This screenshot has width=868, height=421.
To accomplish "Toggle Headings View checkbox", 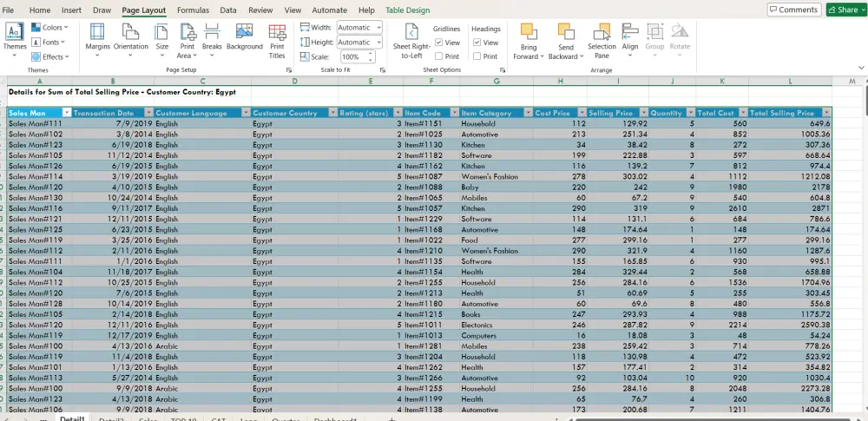I will (477, 43).
